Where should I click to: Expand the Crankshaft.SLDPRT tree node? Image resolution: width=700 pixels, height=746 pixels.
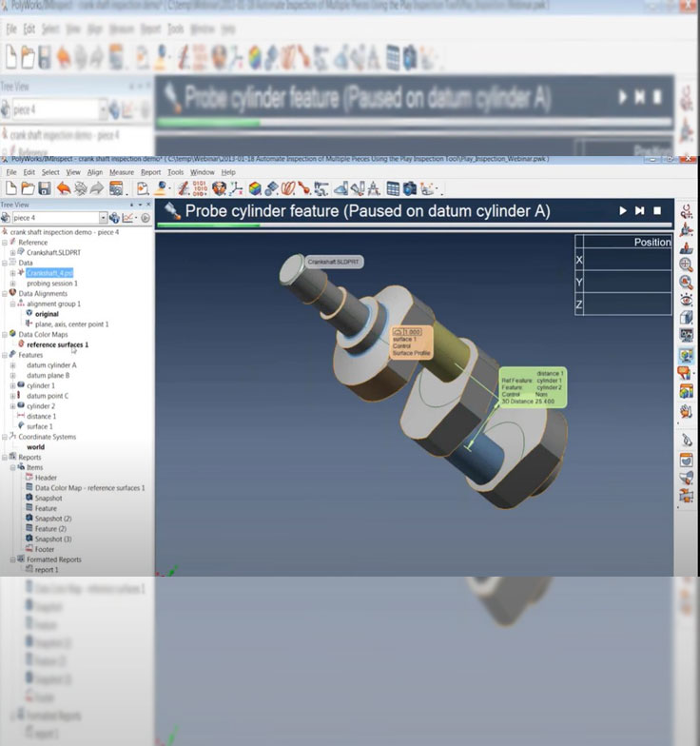point(13,253)
